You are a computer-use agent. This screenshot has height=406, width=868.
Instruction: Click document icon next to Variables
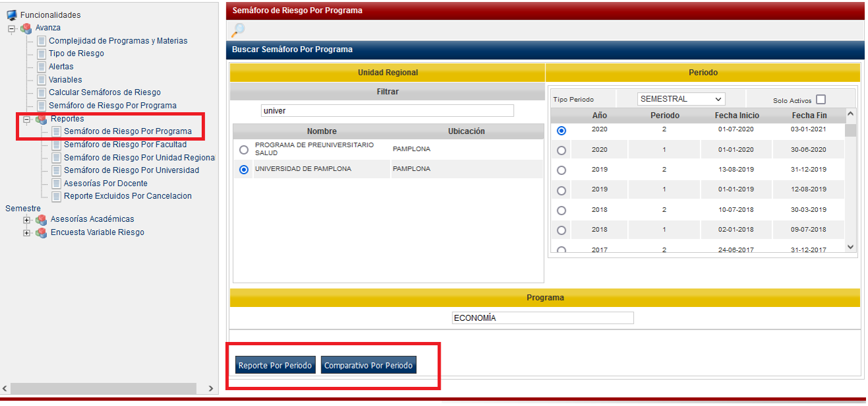[x=42, y=80]
